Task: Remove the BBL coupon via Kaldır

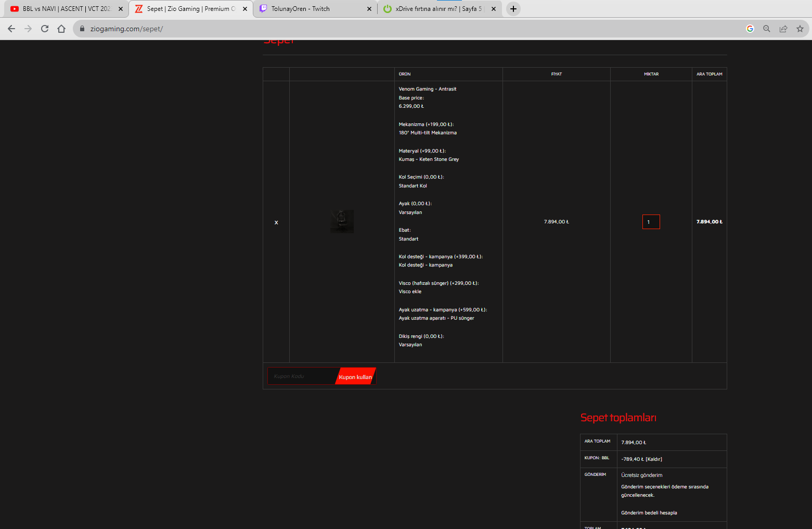Action: (654, 459)
